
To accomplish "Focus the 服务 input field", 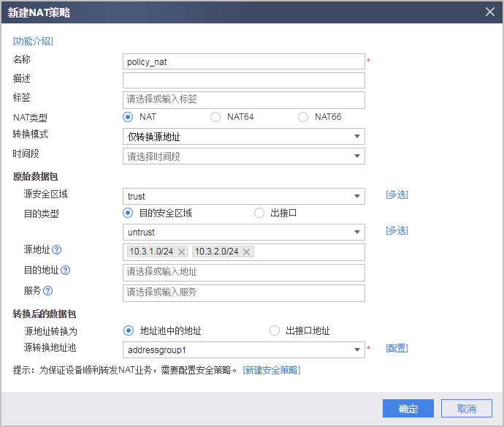I will (244, 293).
